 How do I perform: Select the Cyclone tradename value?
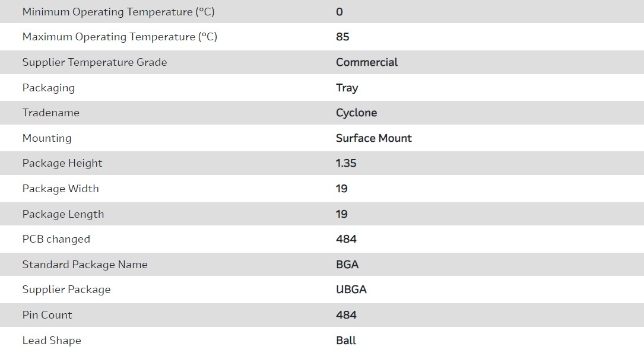356,113
